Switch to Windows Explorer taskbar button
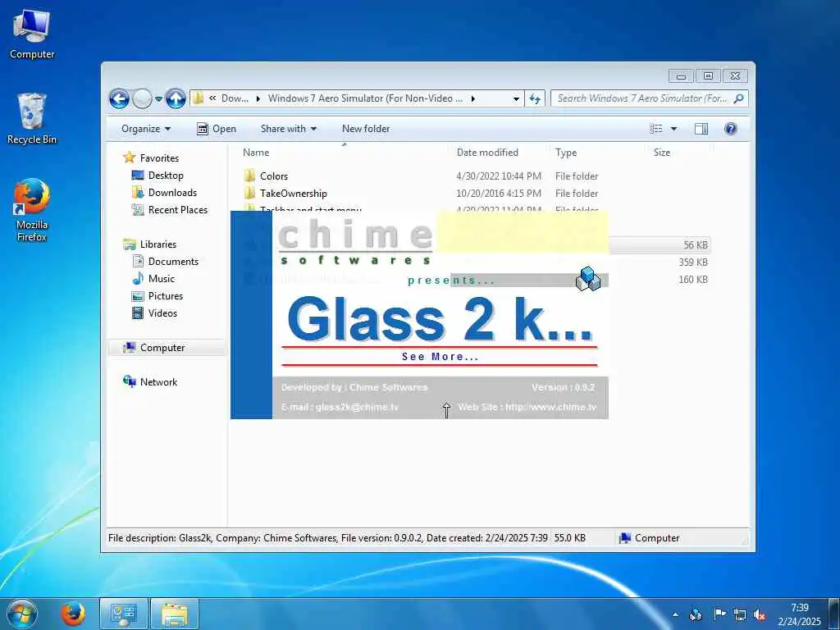Image resolution: width=840 pixels, height=630 pixels. pyautogui.click(x=175, y=614)
